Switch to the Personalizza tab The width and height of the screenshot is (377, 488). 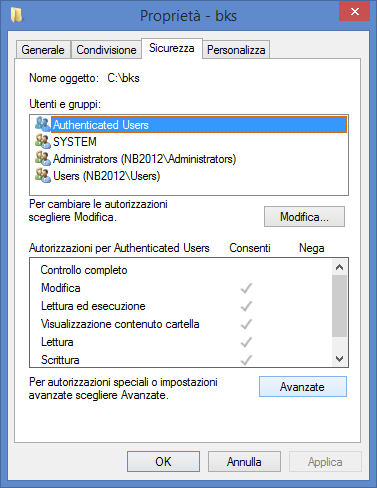[236, 50]
